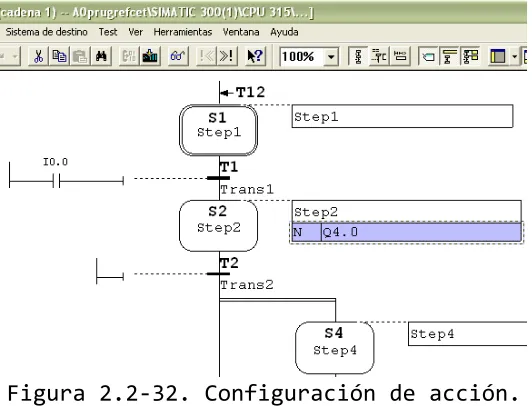Click the context help arrow icon
This screenshot has height=406, width=532.
click(x=255, y=56)
